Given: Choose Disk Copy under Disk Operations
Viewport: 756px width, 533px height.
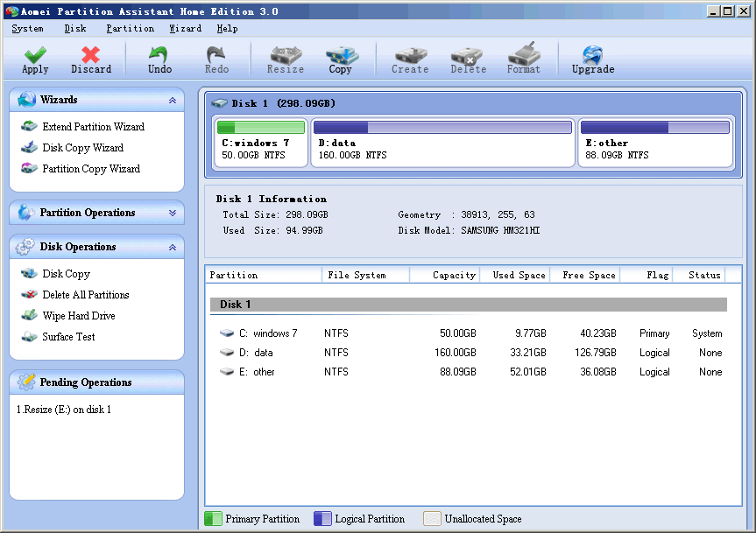Looking at the screenshot, I should click(66, 274).
